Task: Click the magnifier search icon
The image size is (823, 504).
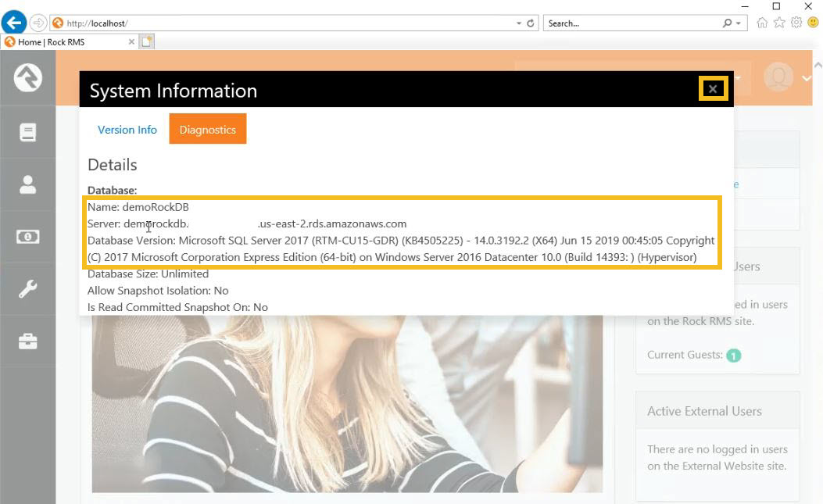Action: [x=728, y=23]
